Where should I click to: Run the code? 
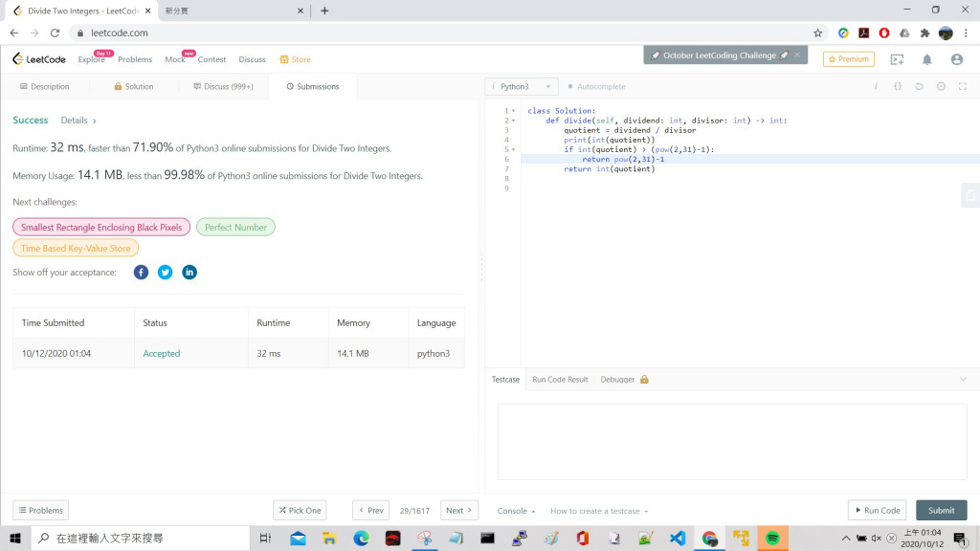[878, 511]
